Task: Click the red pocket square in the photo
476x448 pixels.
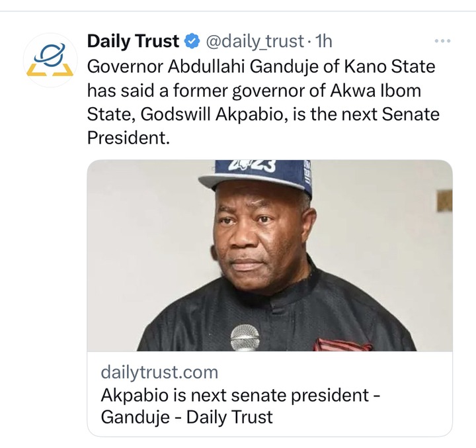Action: (x=342, y=344)
